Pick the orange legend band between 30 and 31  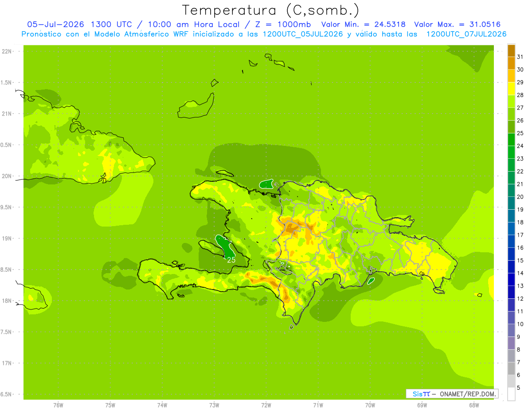[511, 63]
